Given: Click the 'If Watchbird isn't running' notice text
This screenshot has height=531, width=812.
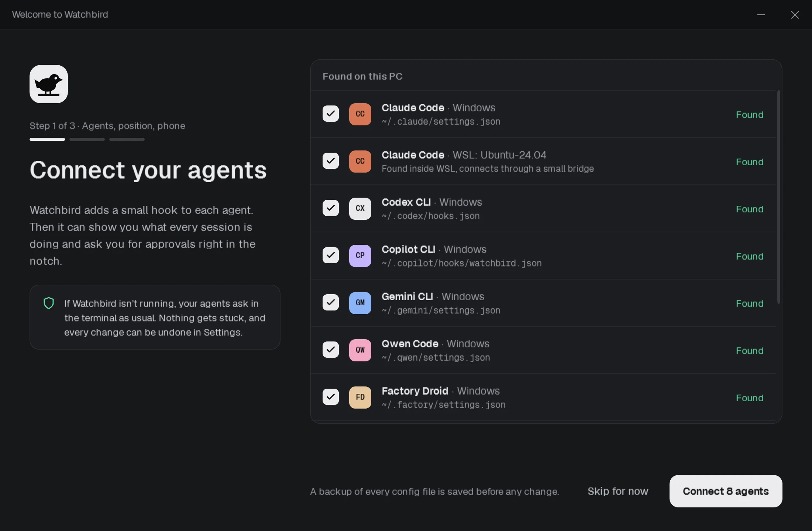Looking at the screenshot, I should (x=165, y=317).
